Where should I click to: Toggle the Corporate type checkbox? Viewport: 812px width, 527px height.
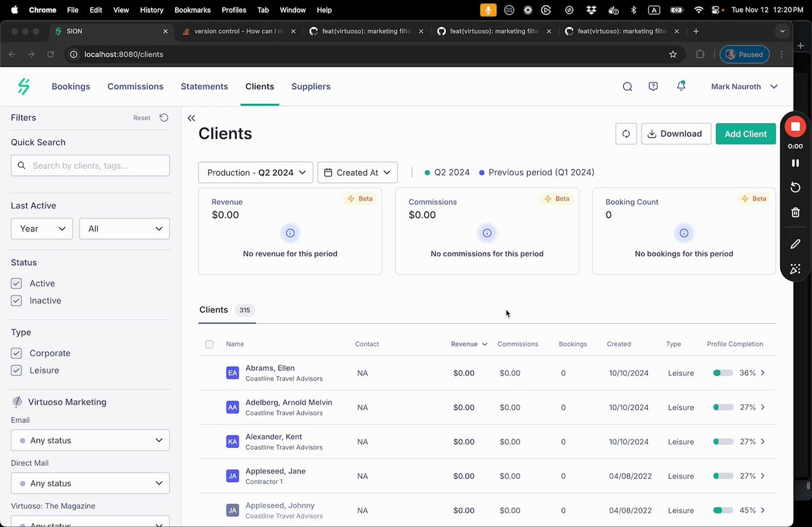[x=16, y=353]
